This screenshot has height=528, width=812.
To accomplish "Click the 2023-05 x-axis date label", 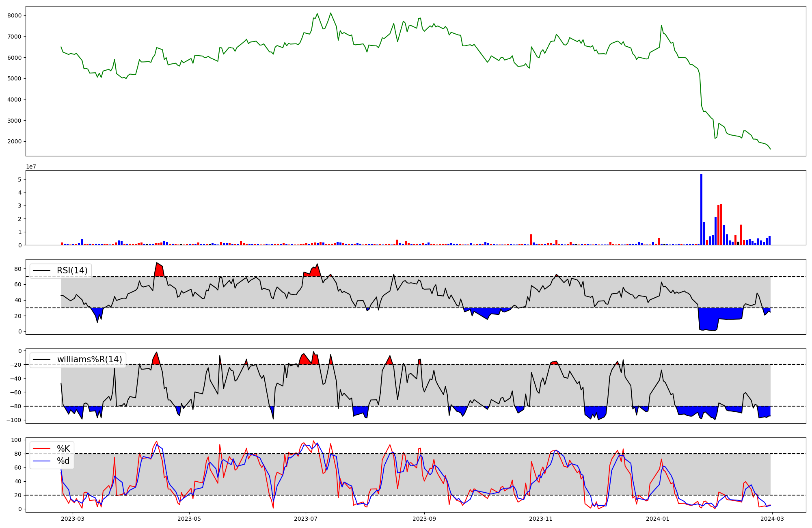I will point(189,518).
